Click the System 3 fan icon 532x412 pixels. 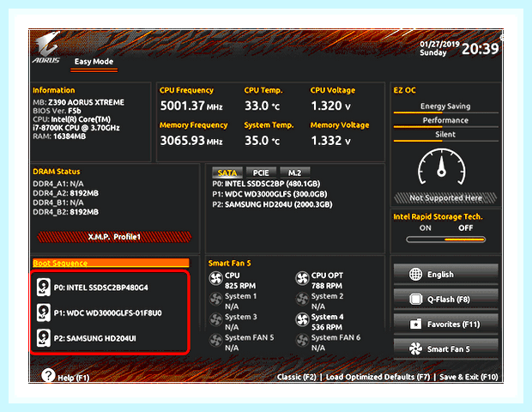tap(215, 319)
